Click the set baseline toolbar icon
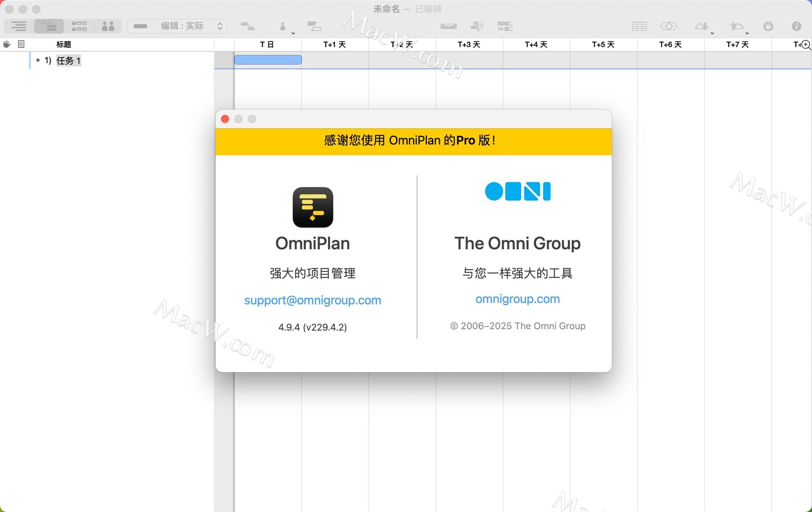This screenshot has width=812, height=512. 314,26
